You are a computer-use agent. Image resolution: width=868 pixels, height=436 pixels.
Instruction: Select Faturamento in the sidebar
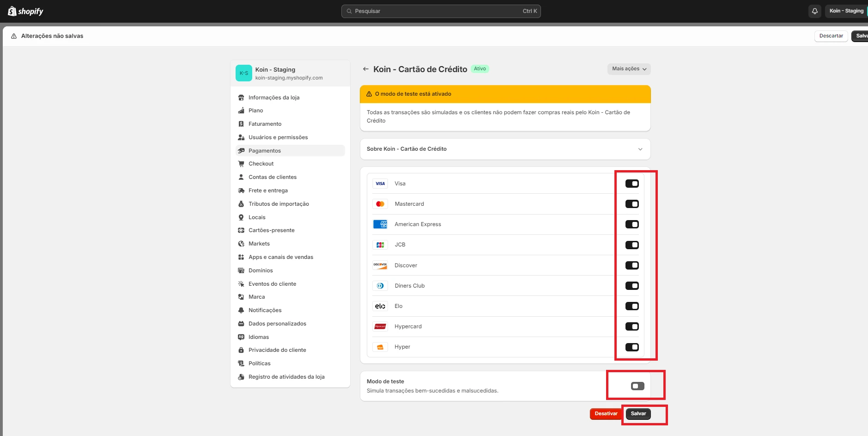tap(290, 124)
